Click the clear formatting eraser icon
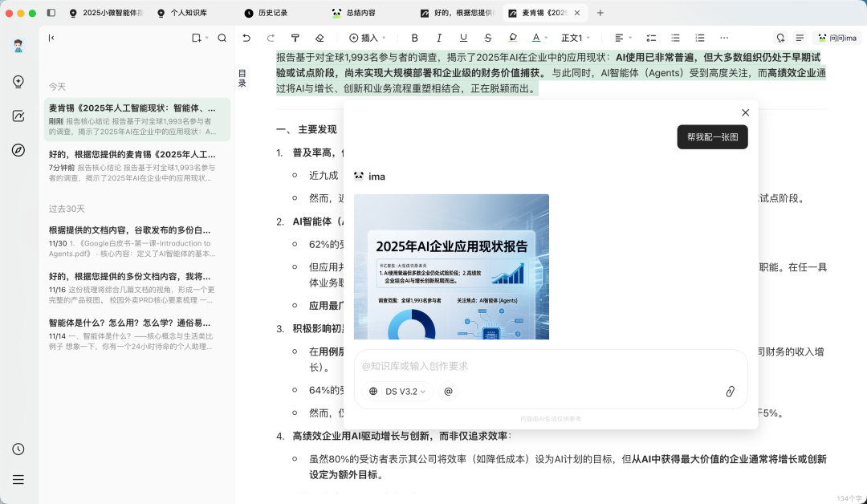Screen dimensions: 867x504 [319, 38]
